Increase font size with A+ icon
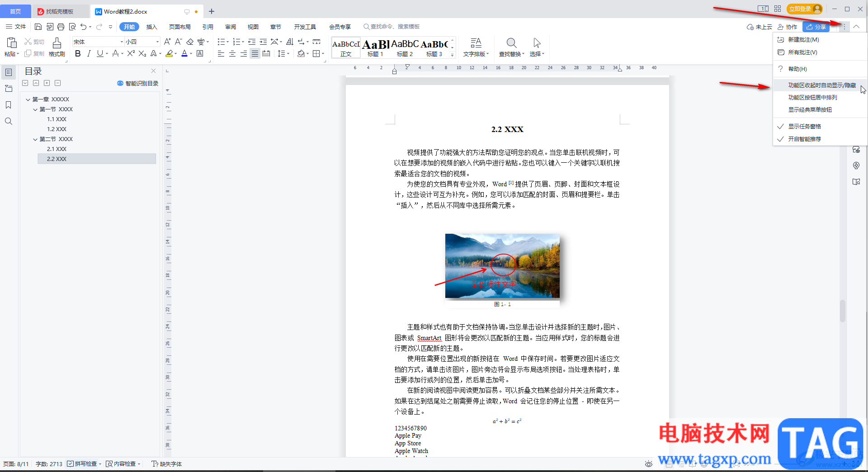Screen dimensions: 868x472 [167, 42]
